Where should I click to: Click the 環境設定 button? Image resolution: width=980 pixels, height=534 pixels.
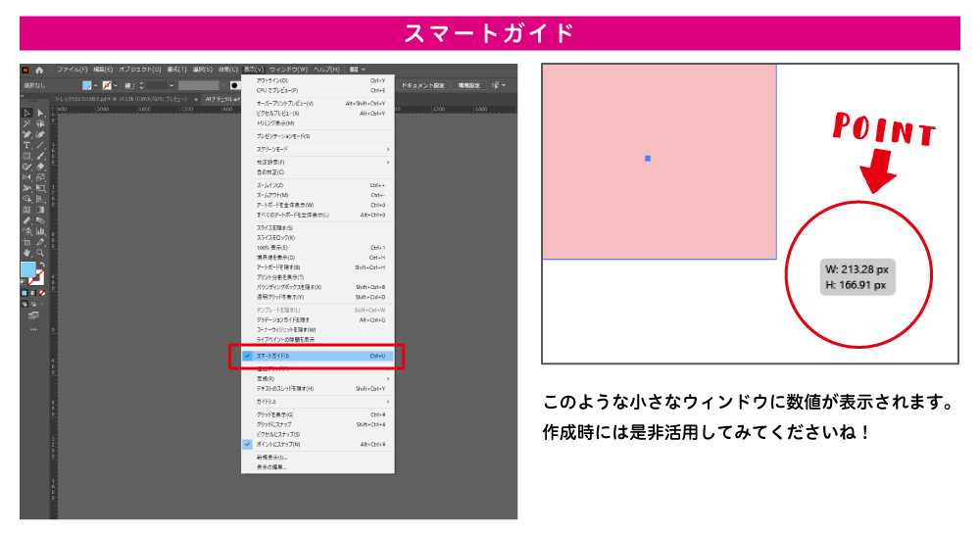tap(467, 85)
